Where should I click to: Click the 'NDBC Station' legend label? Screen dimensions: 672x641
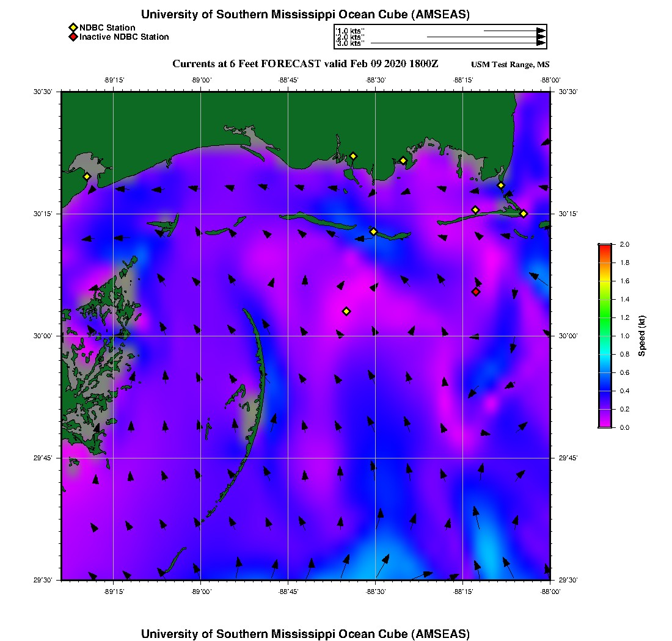click(108, 27)
